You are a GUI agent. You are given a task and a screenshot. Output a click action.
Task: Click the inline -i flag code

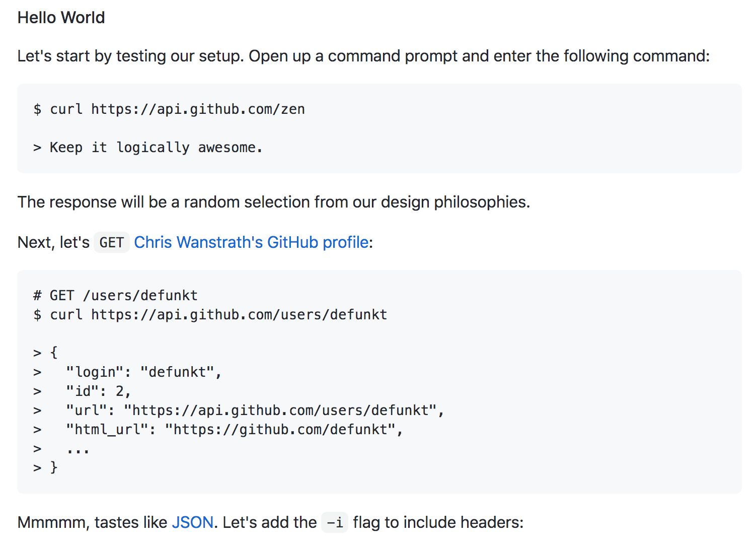pos(335,523)
